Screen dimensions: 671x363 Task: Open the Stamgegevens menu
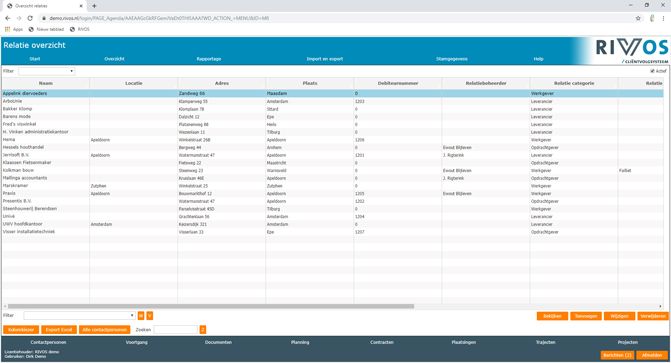tap(452, 59)
